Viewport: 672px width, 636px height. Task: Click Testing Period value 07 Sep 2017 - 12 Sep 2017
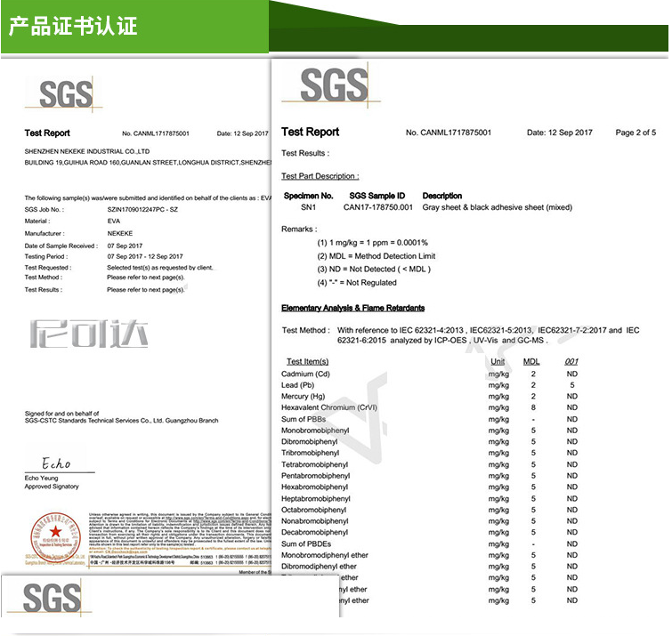145,256
